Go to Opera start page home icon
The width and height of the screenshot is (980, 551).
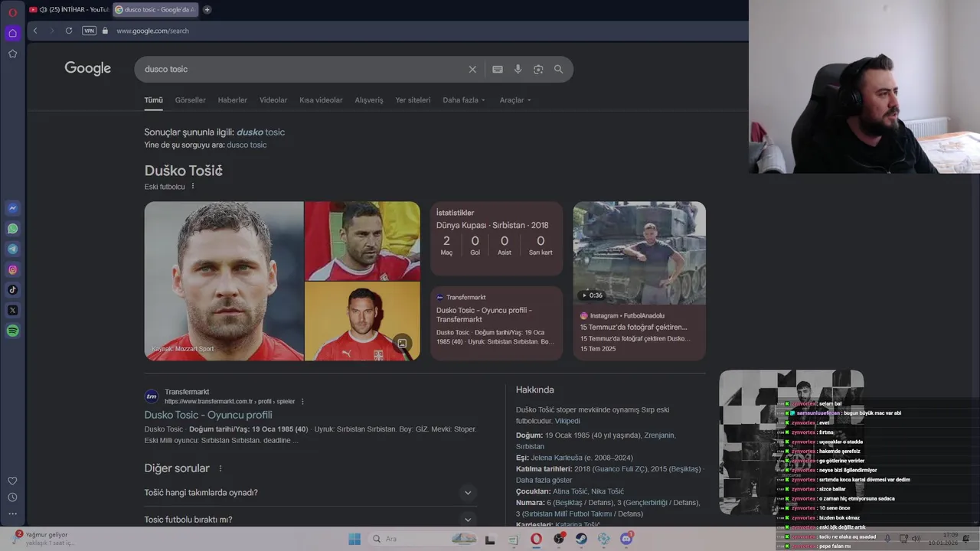click(x=12, y=33)
